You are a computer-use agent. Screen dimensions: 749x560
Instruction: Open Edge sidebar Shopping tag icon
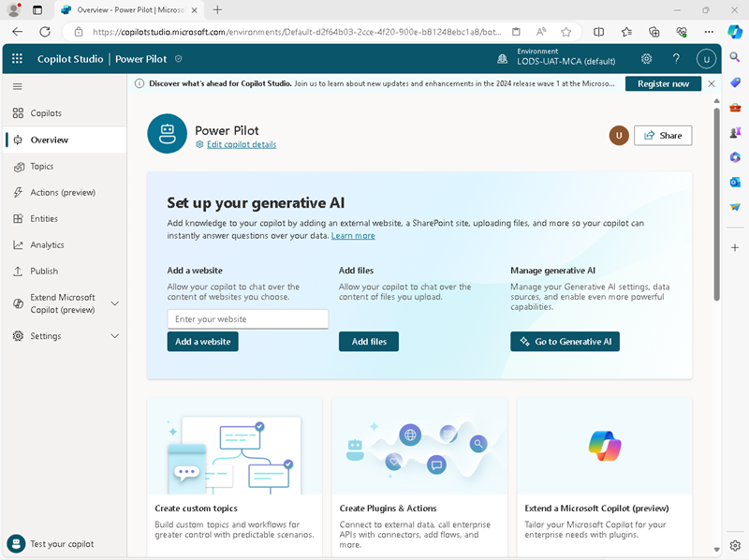tap(735, 82)
